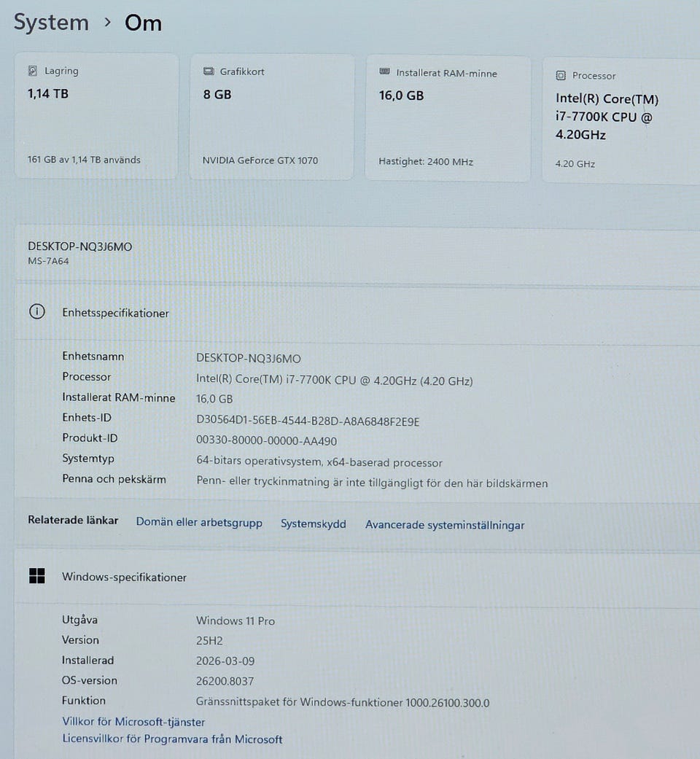Click the Systemtyp value 64-bitars operativsystem
The image size is (700, 759).
coord(319,462)
